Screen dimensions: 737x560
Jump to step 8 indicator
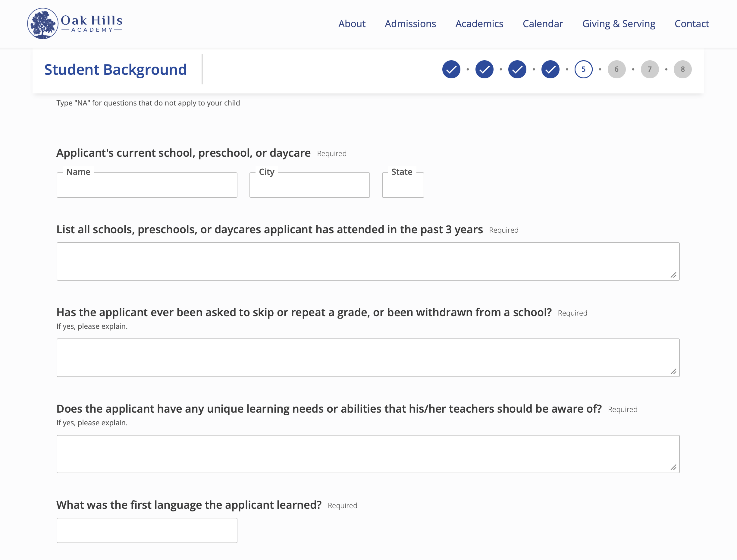683,69
